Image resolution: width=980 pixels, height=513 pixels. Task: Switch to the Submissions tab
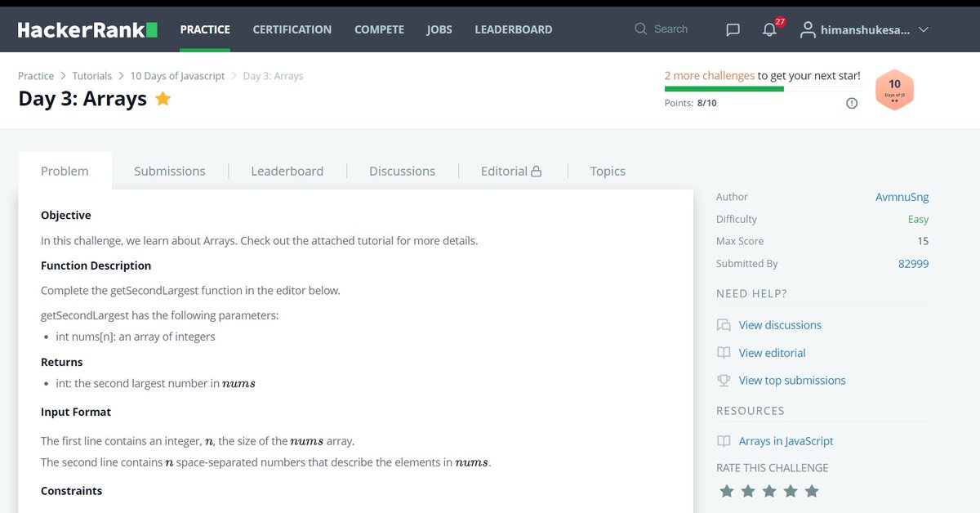pos(170,171)
